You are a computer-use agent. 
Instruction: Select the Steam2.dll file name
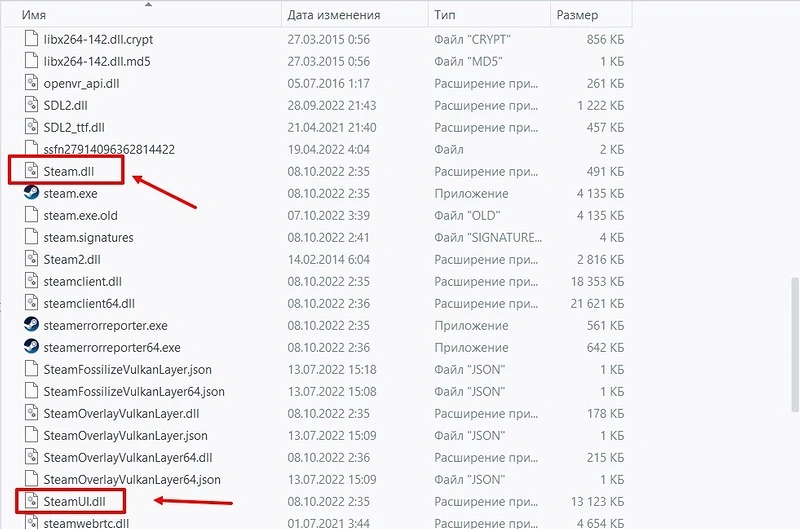point(72,259)
